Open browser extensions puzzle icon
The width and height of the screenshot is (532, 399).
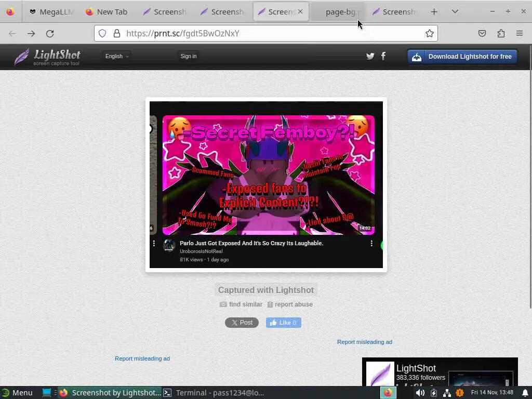pos(501,33)
